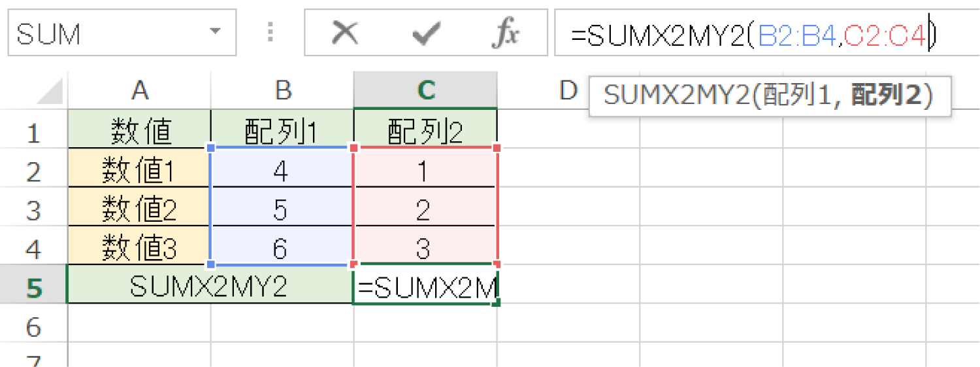Click the formula bar options dots handle
Image resolution: width=980 pixels, height=367 pixels.
point(271,32)
